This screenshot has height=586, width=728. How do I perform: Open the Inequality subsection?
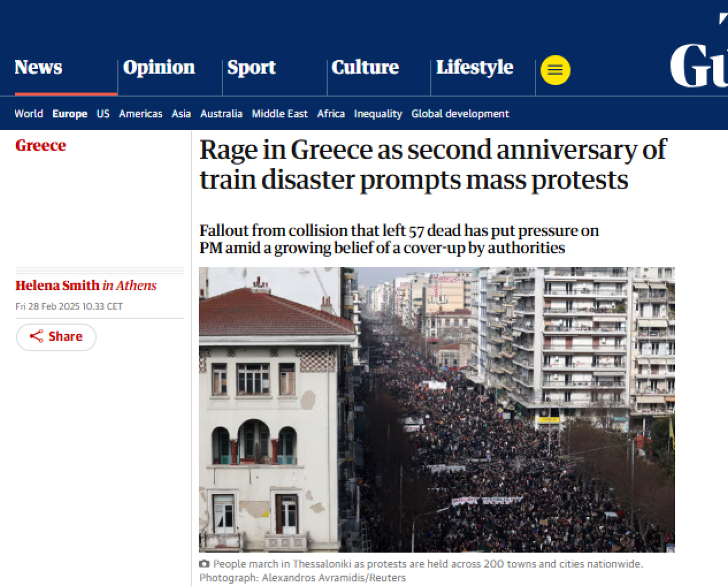[378, 114]
